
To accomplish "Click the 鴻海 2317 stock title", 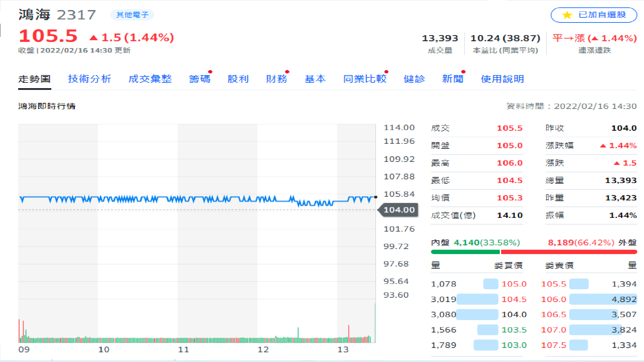I will point(57,15).
